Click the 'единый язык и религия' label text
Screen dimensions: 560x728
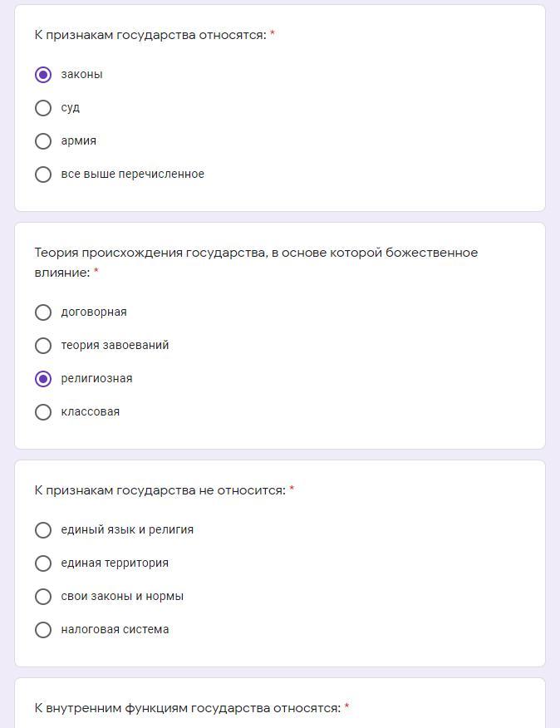click(x=127, y=530)
